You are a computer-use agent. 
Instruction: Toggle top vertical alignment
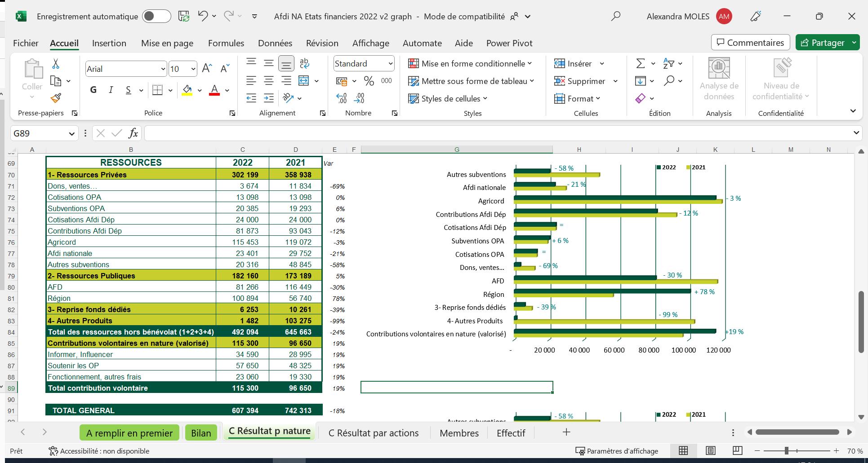tap(251, 63)
